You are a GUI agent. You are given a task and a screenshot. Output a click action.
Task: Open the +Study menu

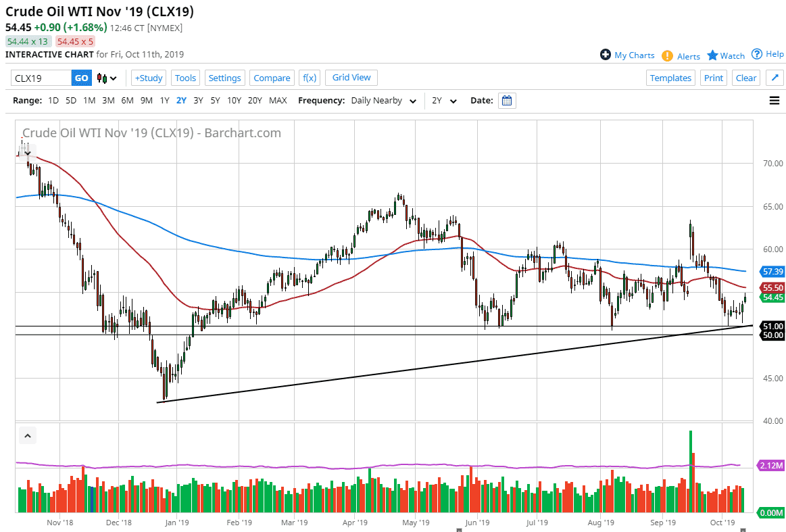click(149, 78)
